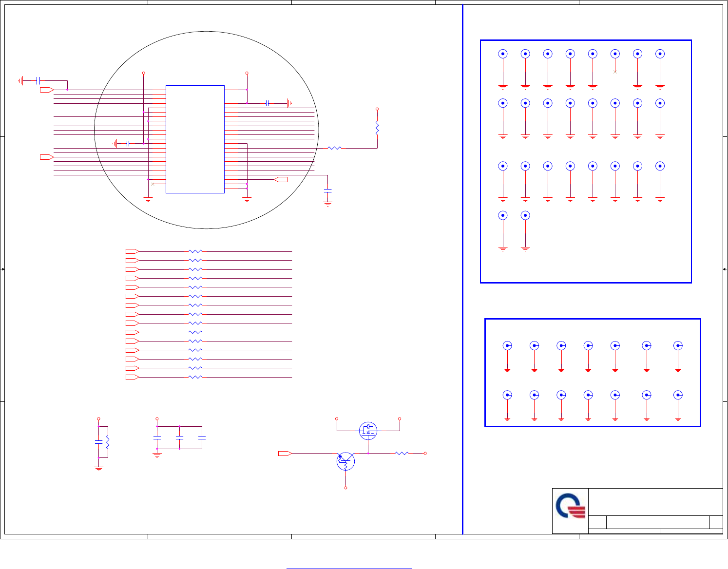Select the capacitor in the parallel RC pair
The image size is (728, 569).
point(98,442)
